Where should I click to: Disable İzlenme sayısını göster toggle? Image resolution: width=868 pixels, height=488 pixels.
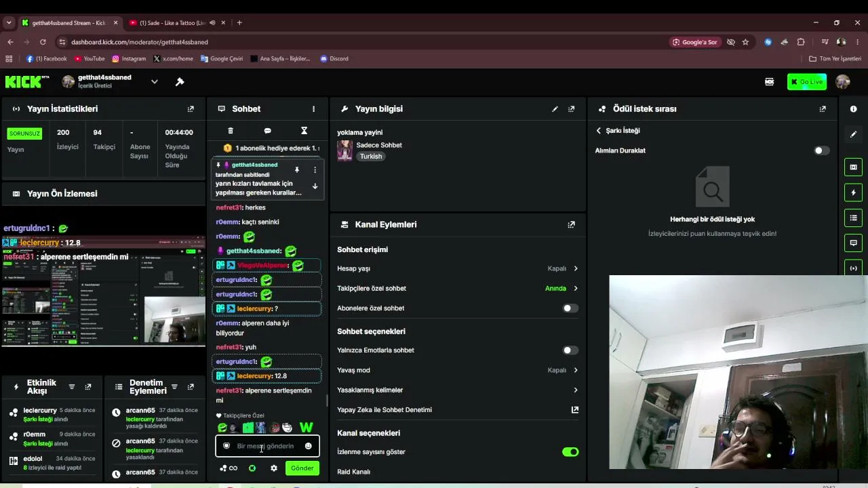tap(570, 452)
